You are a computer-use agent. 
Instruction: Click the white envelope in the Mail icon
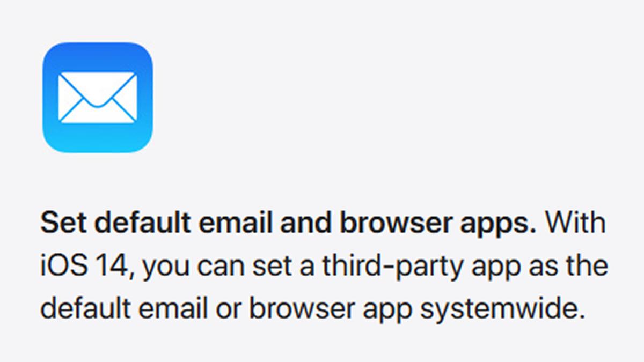click(98, 98)
